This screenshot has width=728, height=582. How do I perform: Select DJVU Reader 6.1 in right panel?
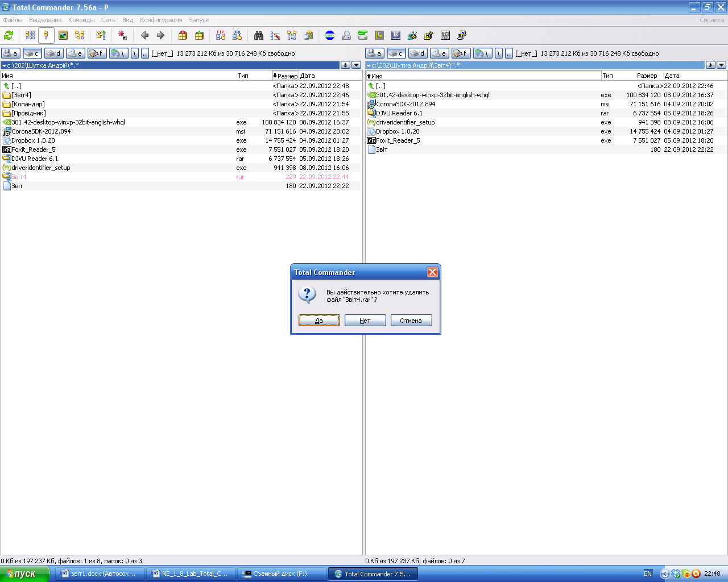pos(546,113)
